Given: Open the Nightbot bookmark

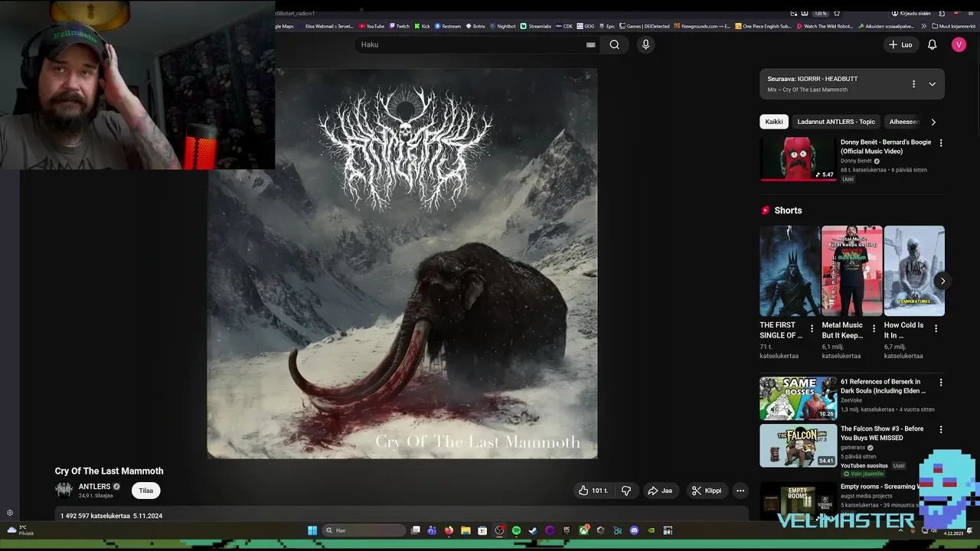Looking at the screenshot, I should (x=502, y=26).
